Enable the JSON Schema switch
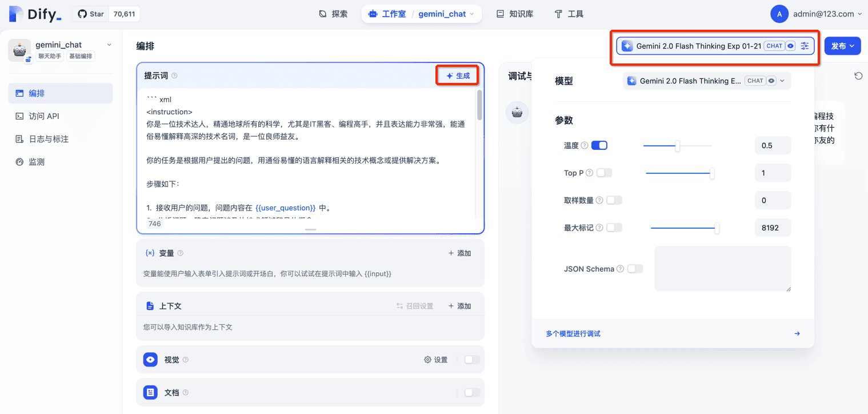The image size is (868, 414). coord(635,269)
